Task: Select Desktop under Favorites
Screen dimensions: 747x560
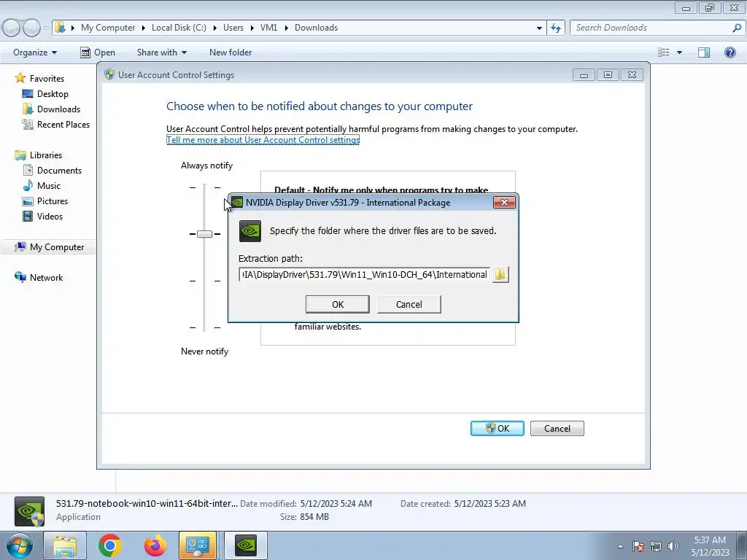Action: 53,94
